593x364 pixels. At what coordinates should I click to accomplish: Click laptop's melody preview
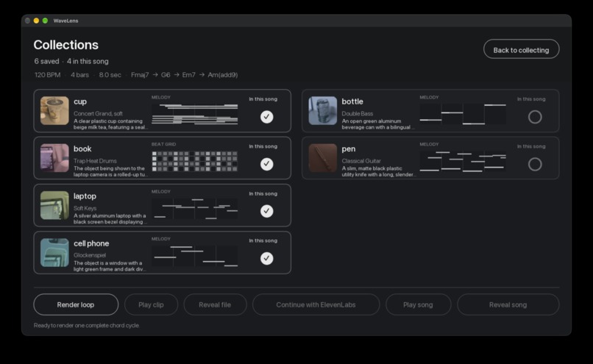pyautogui.click(x=195, y=208)
